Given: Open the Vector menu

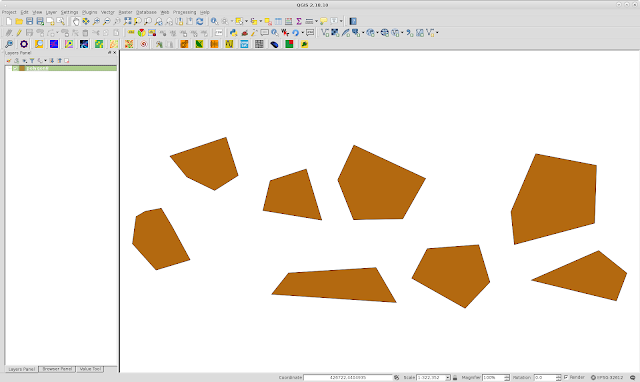Looking at the screenshot, I should point(107,12).
